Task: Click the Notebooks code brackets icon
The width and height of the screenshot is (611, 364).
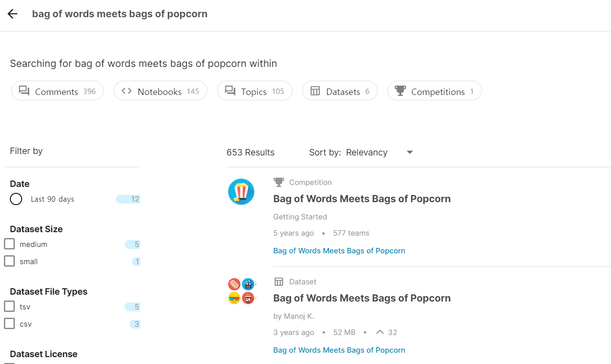Action: tap(127, 91)
